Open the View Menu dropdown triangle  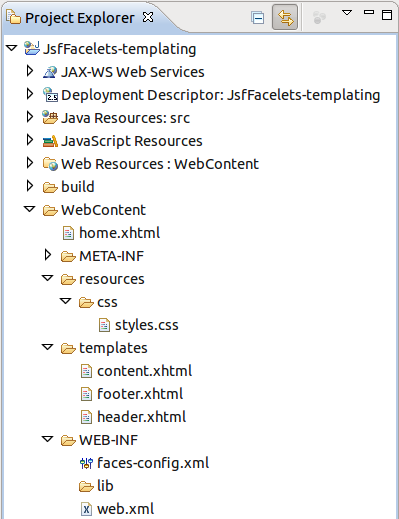click(x=347, y=13)
